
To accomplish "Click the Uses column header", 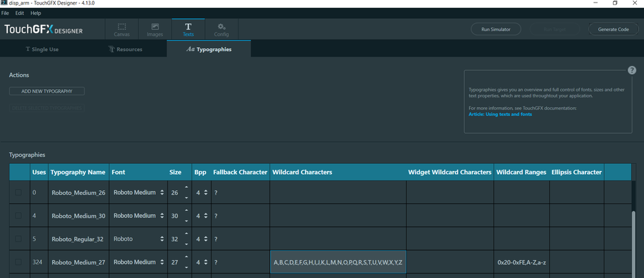I will point(39,172).
